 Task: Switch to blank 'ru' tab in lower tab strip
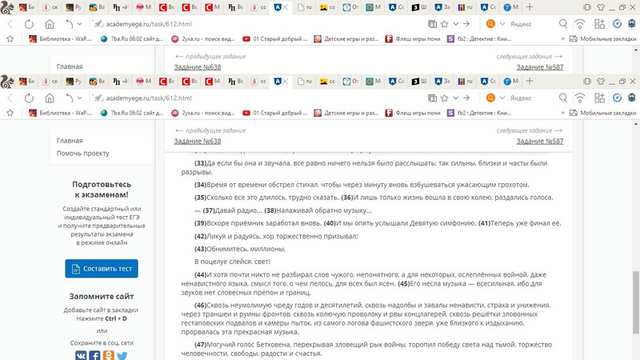click(305, 81)
